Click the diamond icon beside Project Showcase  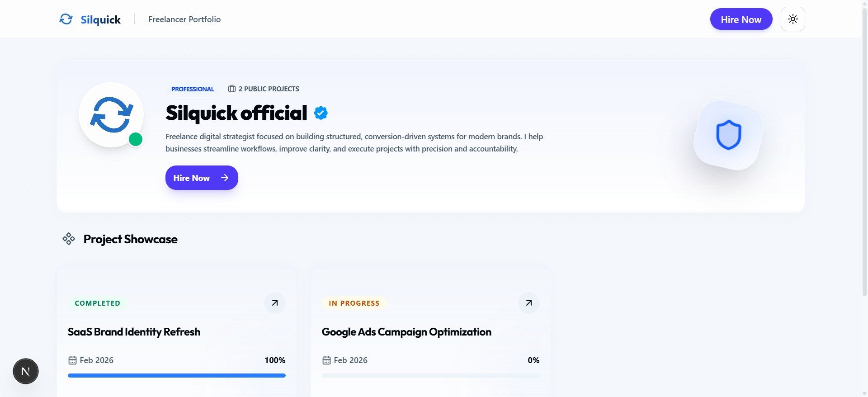[69, 239]
